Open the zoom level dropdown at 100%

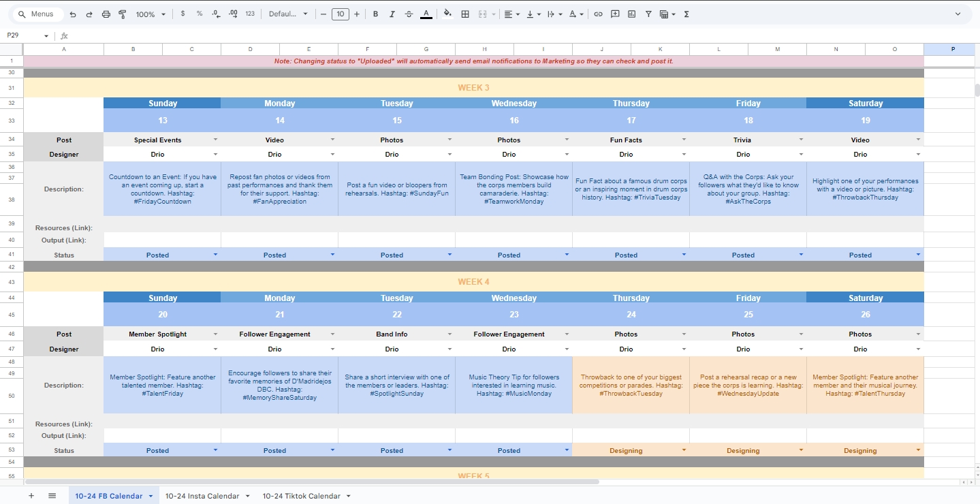[151, 14]
